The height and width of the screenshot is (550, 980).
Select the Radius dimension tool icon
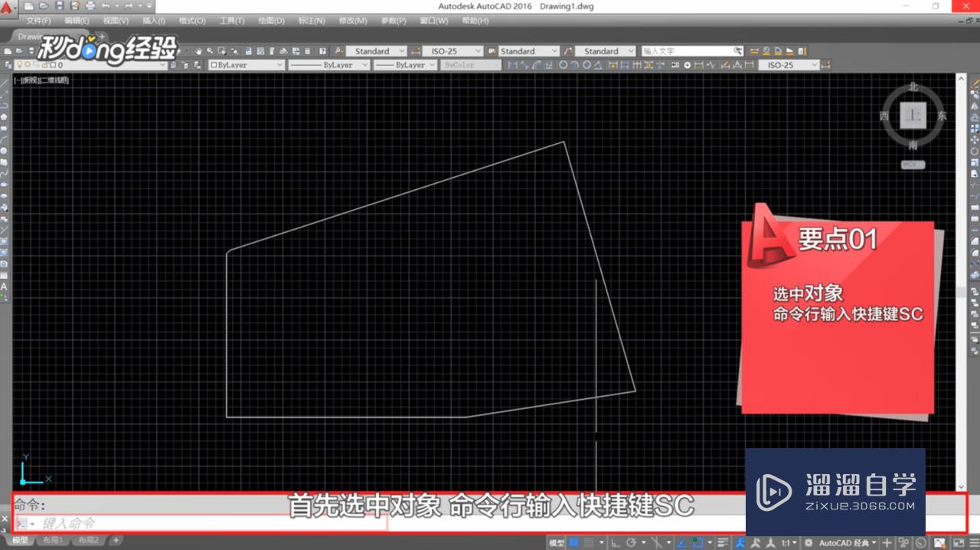point(563,65)
